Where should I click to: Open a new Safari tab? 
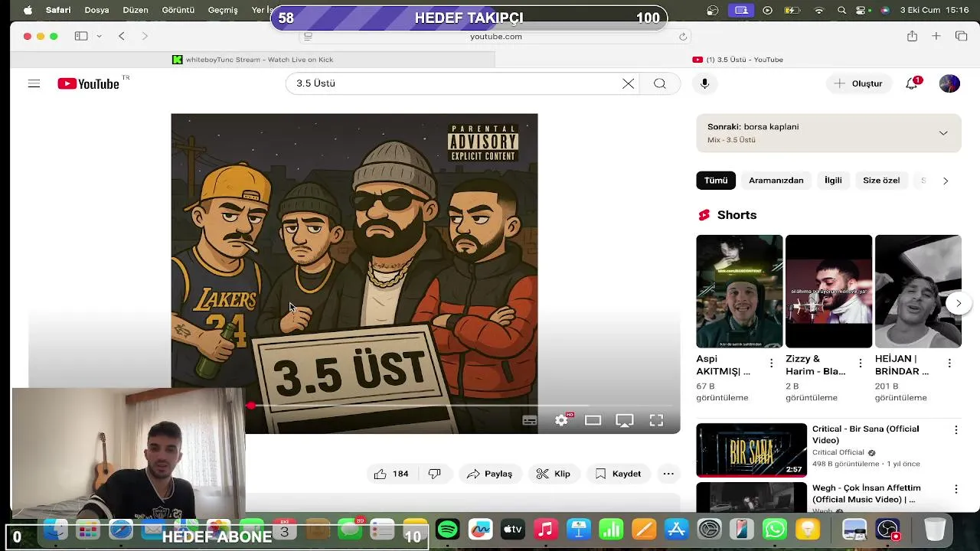(936, 36)
